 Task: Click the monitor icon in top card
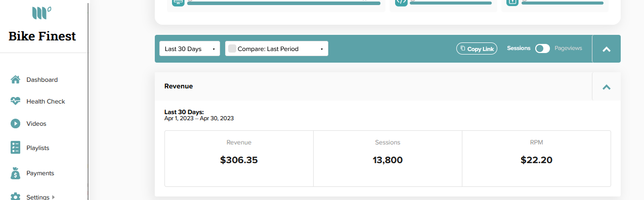click(x=178, y=2)
